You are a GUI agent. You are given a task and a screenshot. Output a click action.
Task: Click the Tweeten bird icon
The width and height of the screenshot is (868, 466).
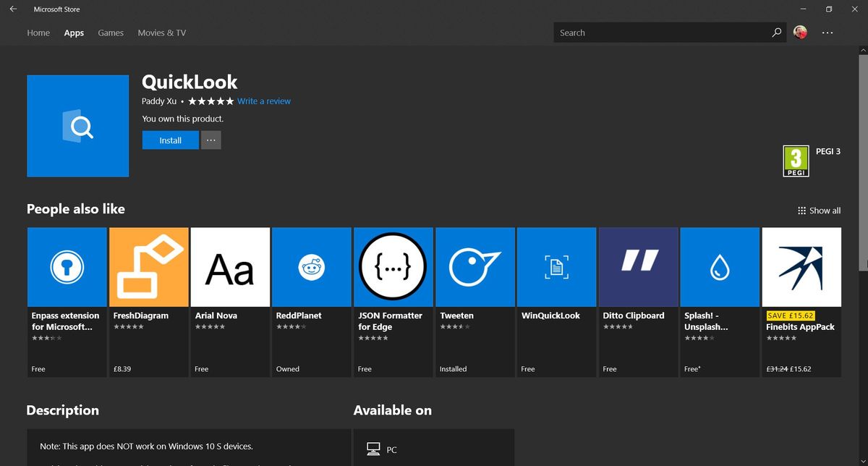pos(475,266)
